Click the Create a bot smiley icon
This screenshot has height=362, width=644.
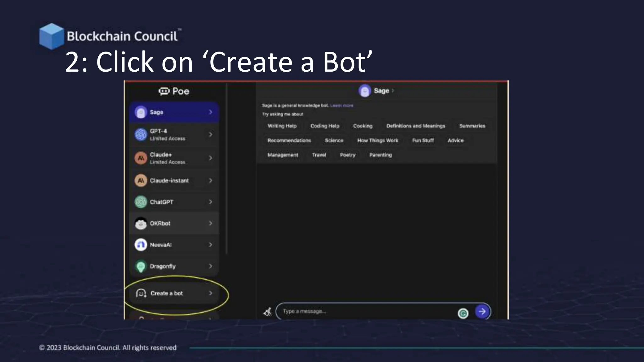[x=141, y=293]
